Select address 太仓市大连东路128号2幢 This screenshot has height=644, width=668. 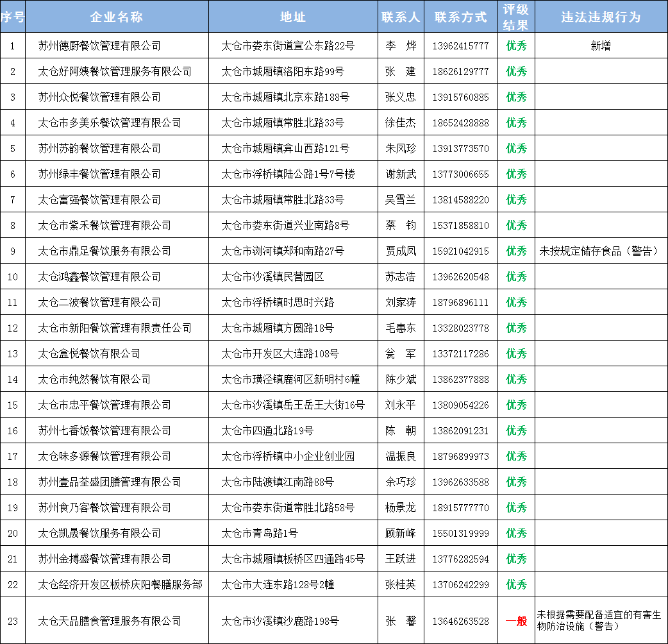click(278, 584)
